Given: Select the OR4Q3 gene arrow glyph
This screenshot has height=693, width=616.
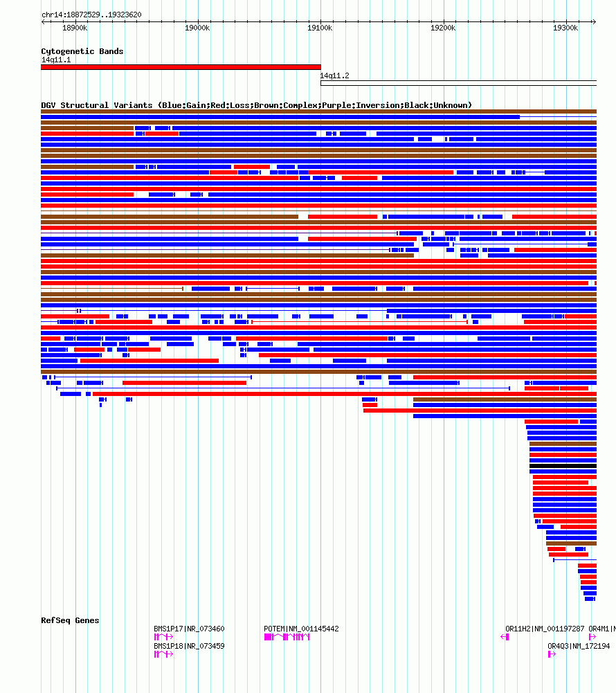Looking at the screenshot, I should (552, 654).
